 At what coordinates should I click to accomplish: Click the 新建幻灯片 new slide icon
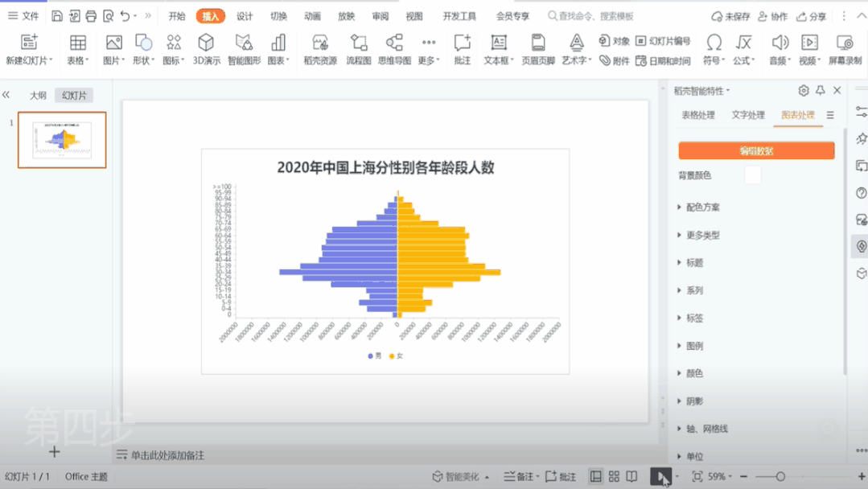point(29,42)
